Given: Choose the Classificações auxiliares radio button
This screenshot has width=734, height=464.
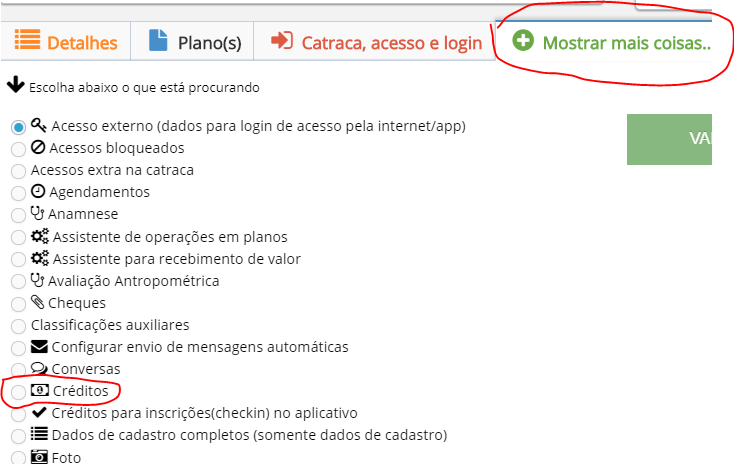Looking at the screenshot, I should coord(18,326).
